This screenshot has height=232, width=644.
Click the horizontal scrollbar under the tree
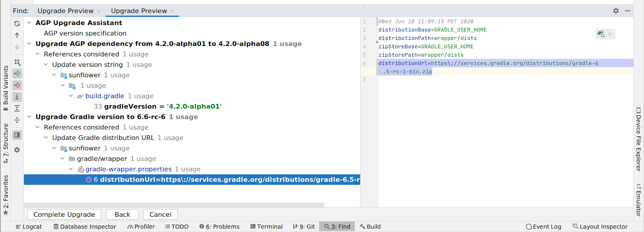tap(174, 205)
